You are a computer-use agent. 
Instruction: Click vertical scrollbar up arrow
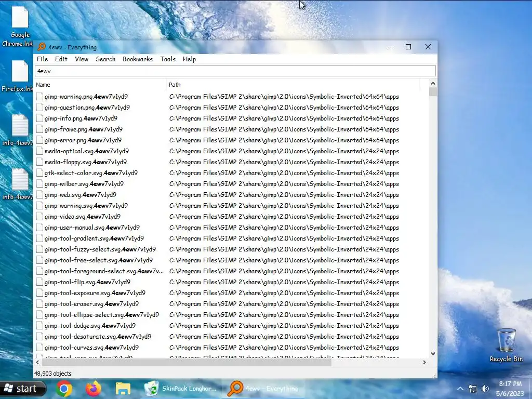433,84
